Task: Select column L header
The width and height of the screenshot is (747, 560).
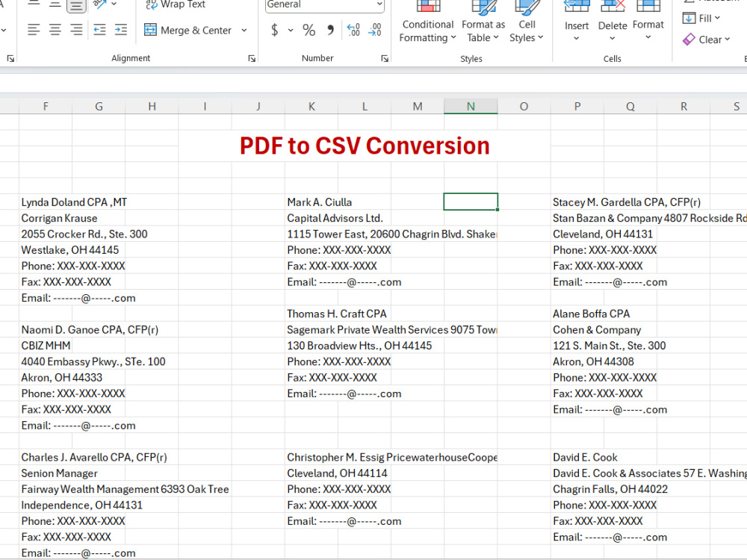Action: (365, 106)
